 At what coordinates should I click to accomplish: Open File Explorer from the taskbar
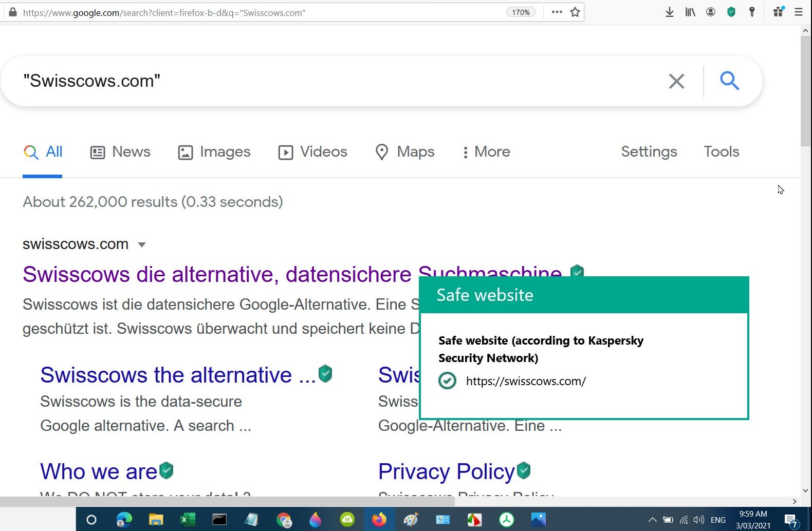[x=156, y=520]
